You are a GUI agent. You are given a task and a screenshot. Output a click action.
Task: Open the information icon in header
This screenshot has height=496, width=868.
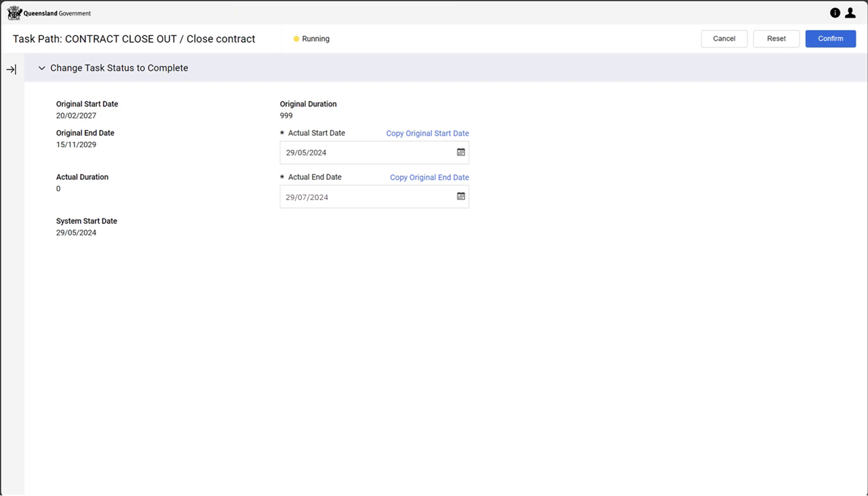(x=835, y=13)
